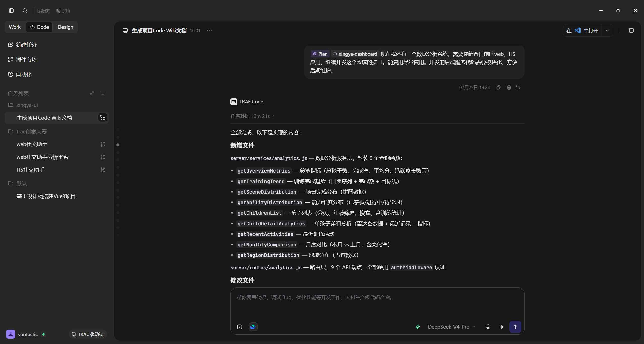
Task: Collapse the xingya-ui folder group
Action: (x=23, y=105)
